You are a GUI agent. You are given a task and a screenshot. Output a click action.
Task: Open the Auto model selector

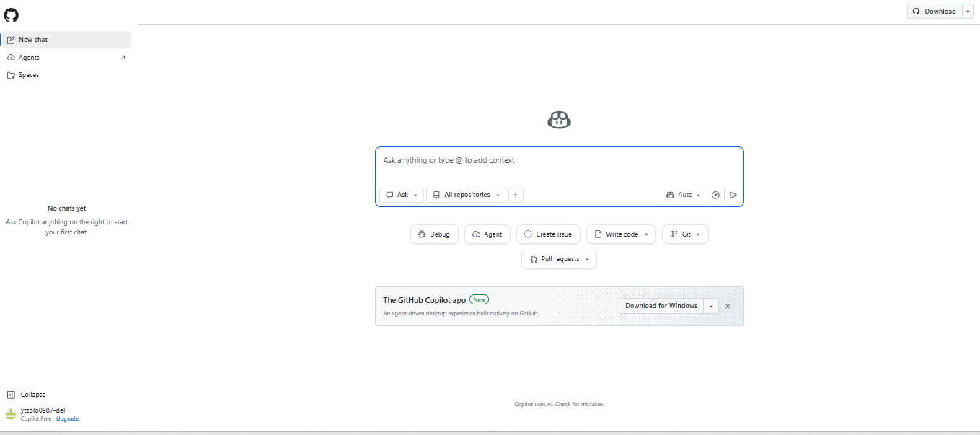pyautogui.click(x=683, y=195)
